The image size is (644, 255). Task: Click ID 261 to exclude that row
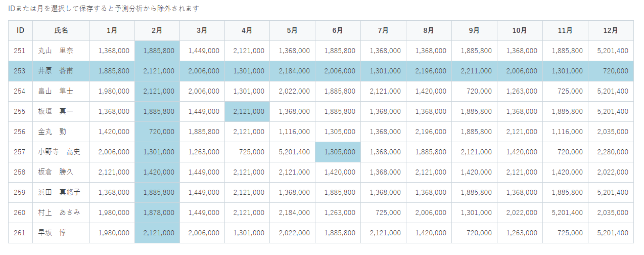(x=20, y=233)
